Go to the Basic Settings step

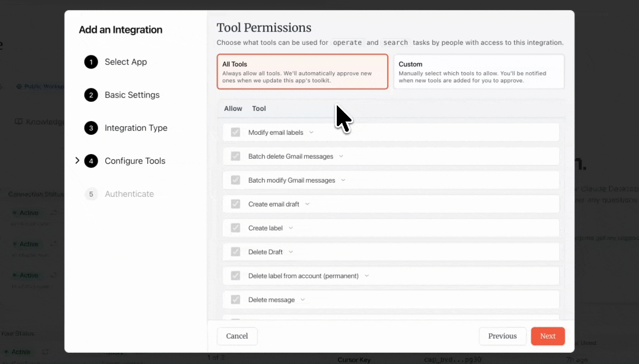[x=132, y=95]
